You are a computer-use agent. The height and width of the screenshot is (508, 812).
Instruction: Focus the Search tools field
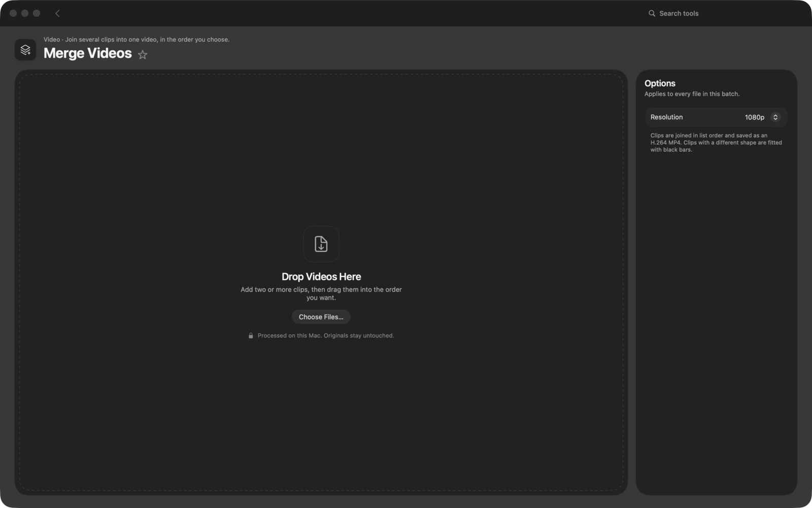click(721, 14)
